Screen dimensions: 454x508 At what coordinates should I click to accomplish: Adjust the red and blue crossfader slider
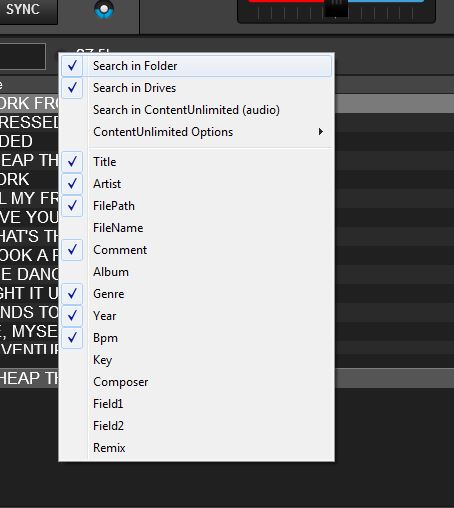coord(336,9)
